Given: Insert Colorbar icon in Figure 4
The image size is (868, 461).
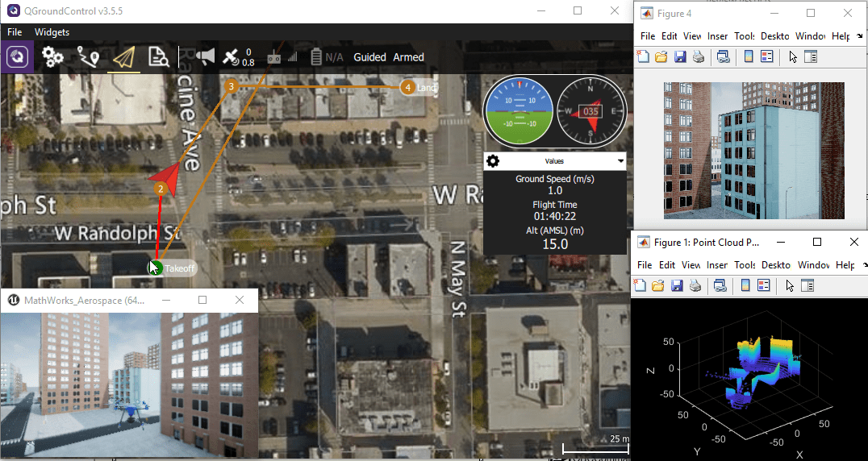Looking at the screenshot, I should pos(749,57).
